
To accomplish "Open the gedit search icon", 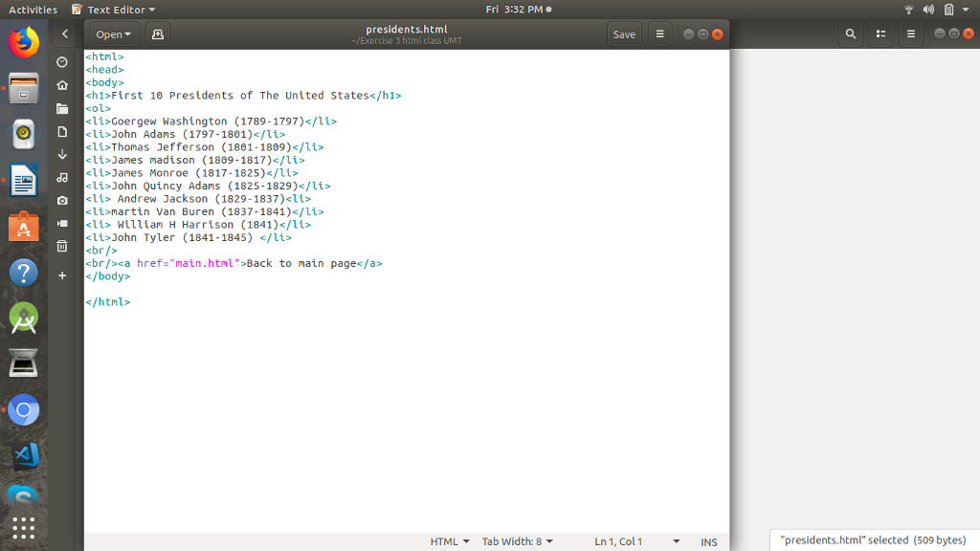I will click(x=850, y=33).
